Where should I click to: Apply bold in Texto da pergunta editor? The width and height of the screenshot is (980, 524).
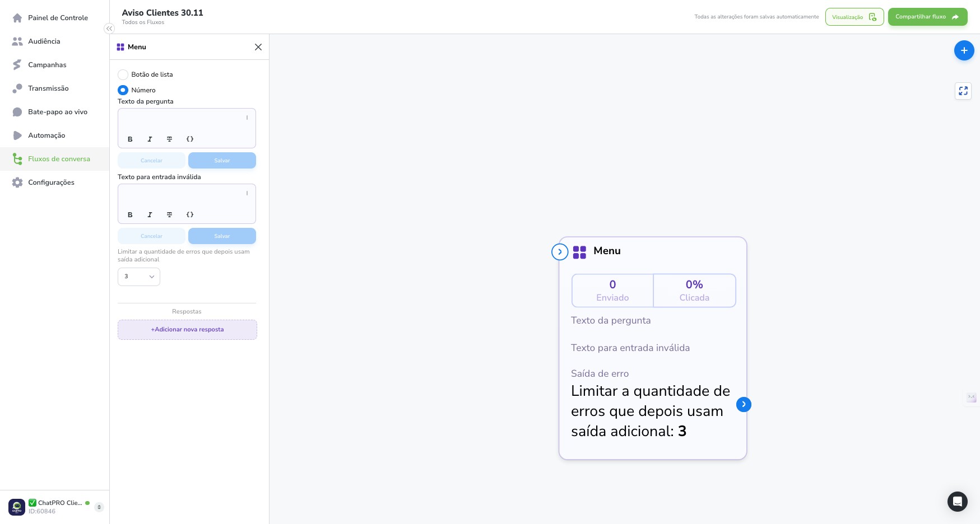(130, 139)
